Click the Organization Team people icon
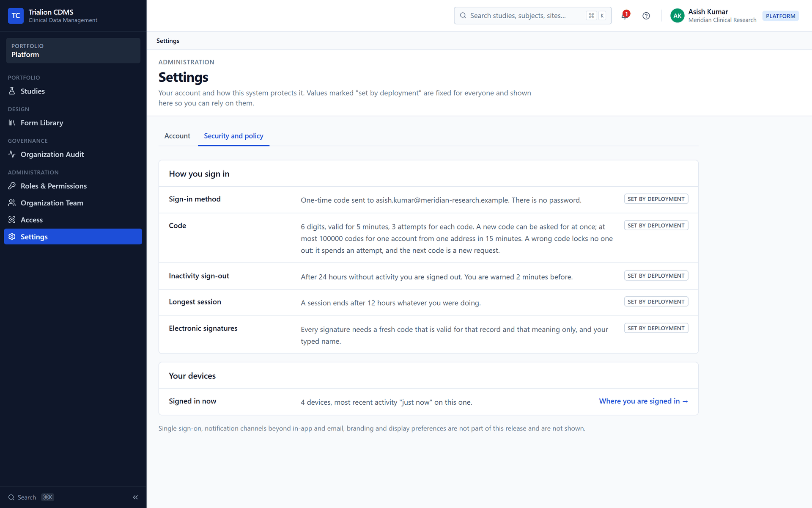 click(x=12, y=203)
